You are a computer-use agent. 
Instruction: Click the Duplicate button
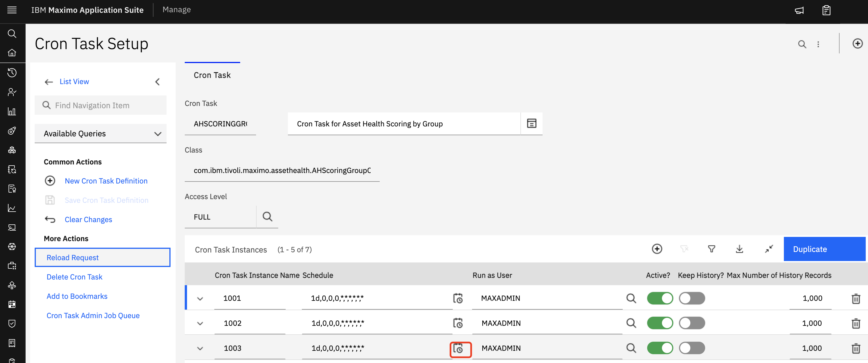[824, 249]
